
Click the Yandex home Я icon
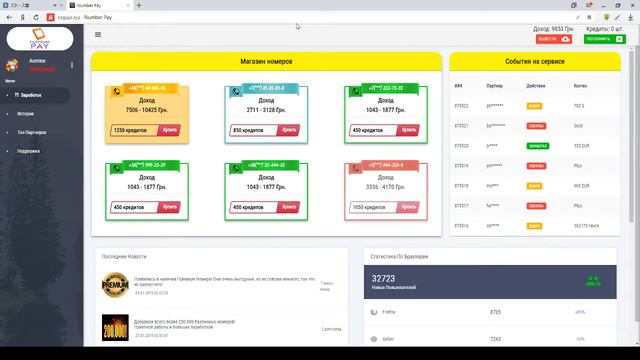pos(23,18)
